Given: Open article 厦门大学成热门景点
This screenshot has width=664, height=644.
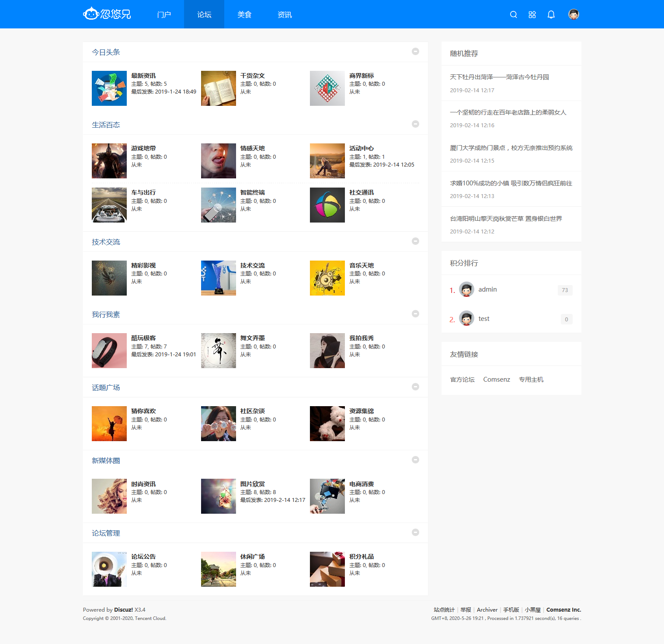Looking at the screenshot, I should pyautogui.click(x=511, y=148).
